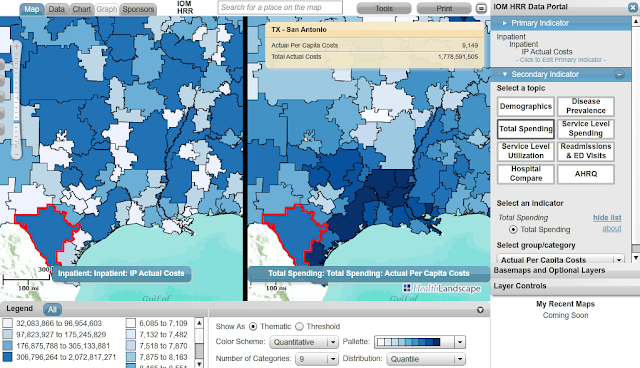640x368 pixels.
Task: Click the Secondary Indicator minus icon
Action: 619,74
